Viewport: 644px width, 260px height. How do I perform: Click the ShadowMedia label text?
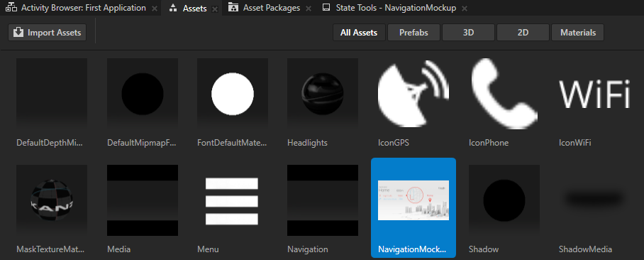(x=585, y=249)
